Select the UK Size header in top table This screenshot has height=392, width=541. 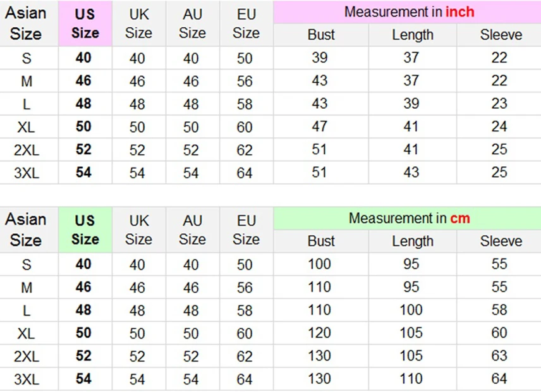(x=138, y=23)
